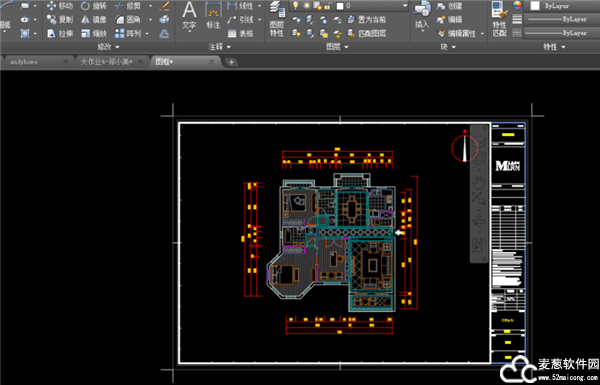600x385 pixels.
Task: Open the layer name dropdown showing 0
Action: [371, 6]
